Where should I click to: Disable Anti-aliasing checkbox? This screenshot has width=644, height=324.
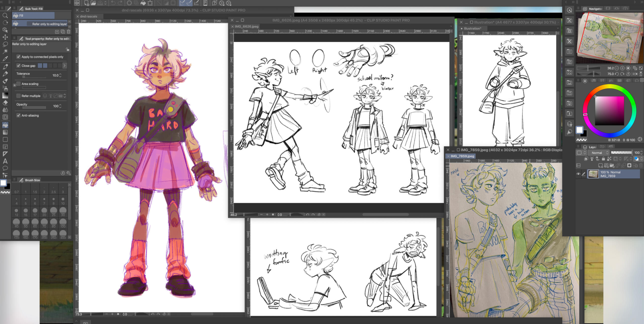[18, 115]
